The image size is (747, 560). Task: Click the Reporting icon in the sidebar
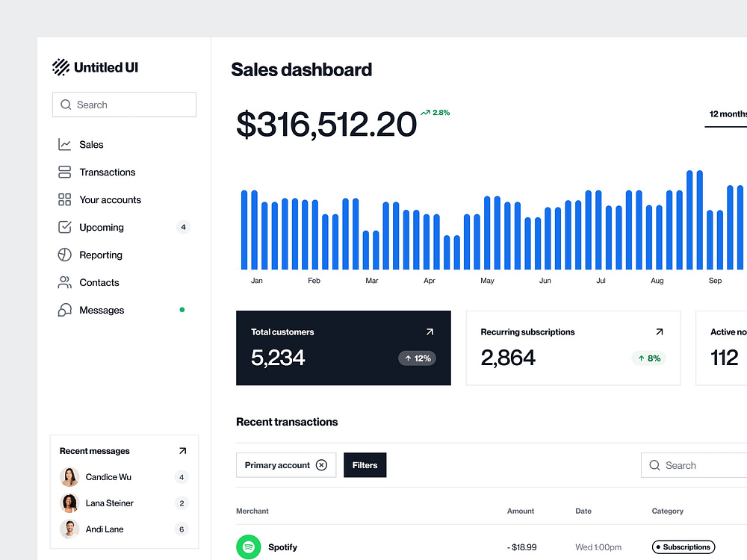coord(63,255)
